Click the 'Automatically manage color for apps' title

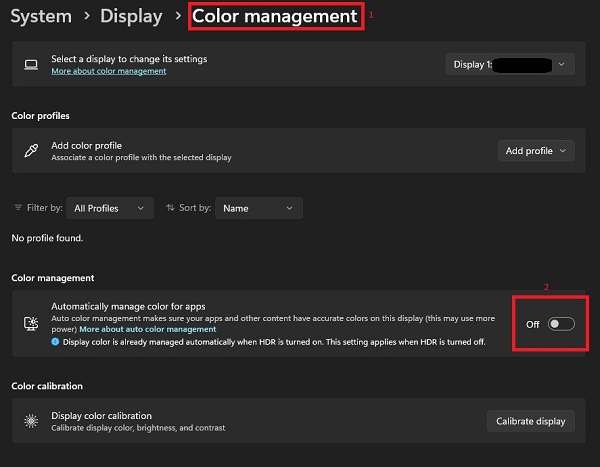point(128,307)
